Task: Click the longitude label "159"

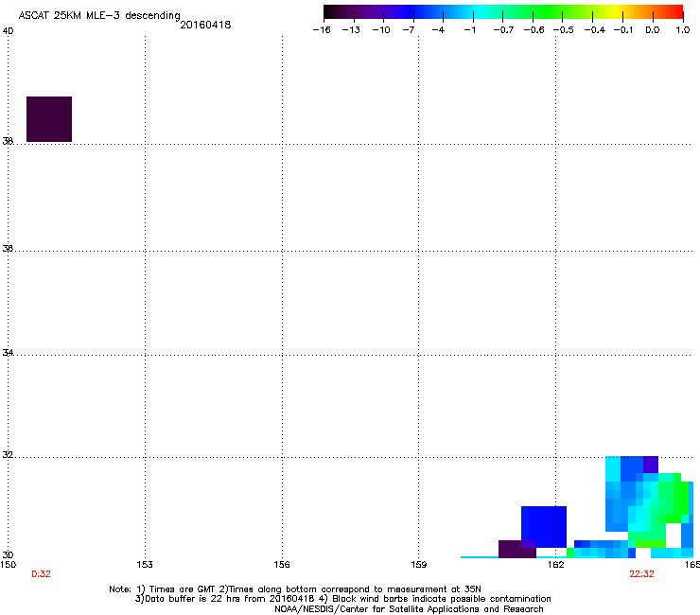Action: tap(418, 565)
